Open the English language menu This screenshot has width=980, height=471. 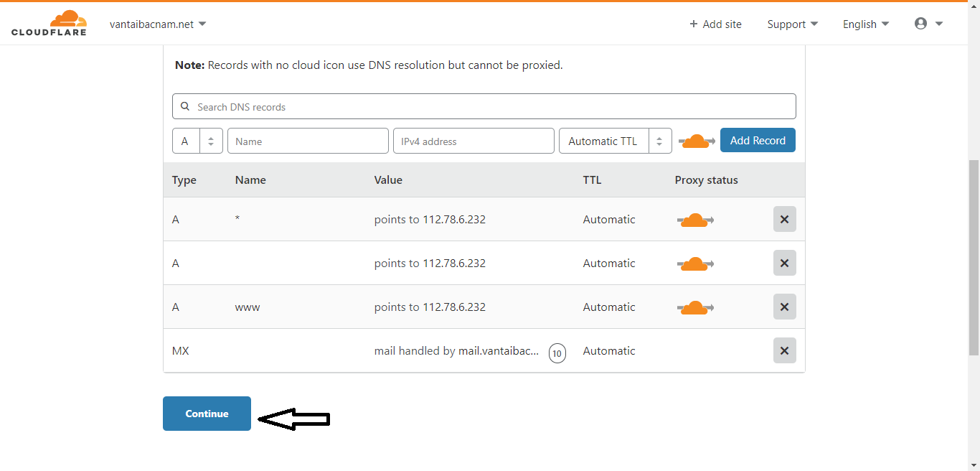865,24
